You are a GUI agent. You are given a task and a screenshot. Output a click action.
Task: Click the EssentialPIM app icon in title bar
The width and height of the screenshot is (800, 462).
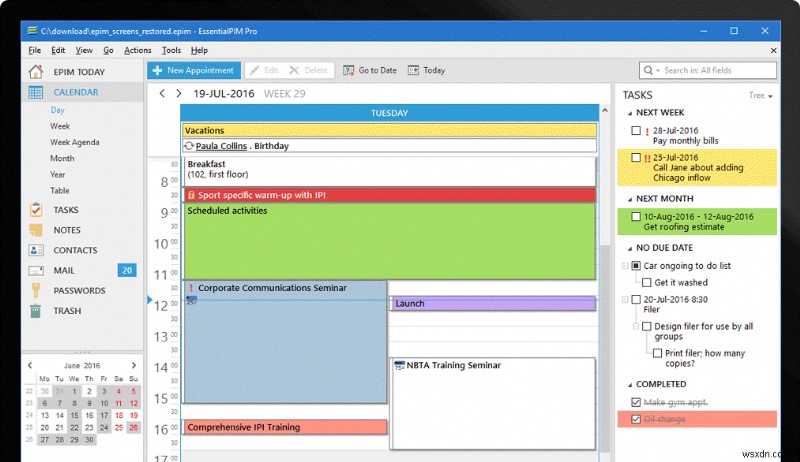click(x=32, y=31)
